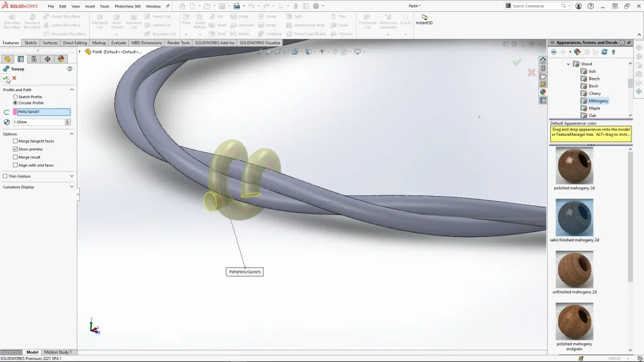
Task: Open the Insert menu
Action: (x=90, y=6)
